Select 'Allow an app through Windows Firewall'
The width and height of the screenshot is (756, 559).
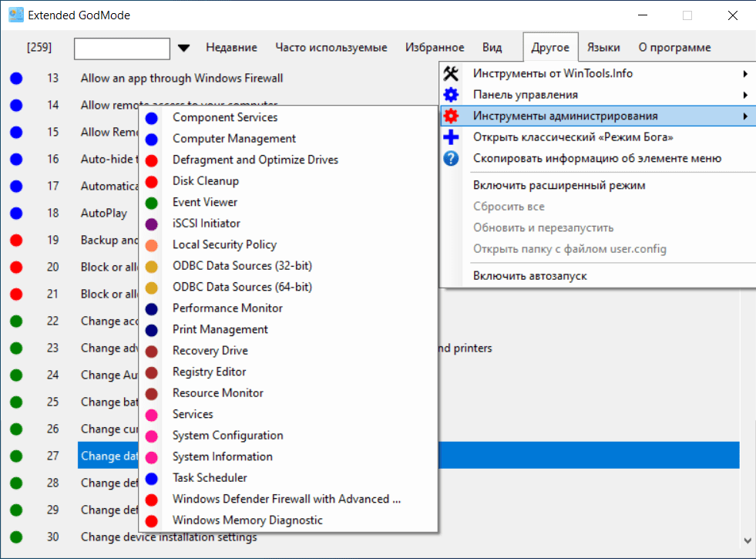(182, 78)
